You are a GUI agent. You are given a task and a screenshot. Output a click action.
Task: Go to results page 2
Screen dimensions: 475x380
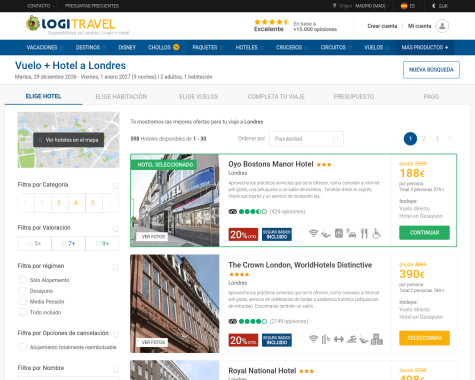pyautogui.click(x=424, y=139)
